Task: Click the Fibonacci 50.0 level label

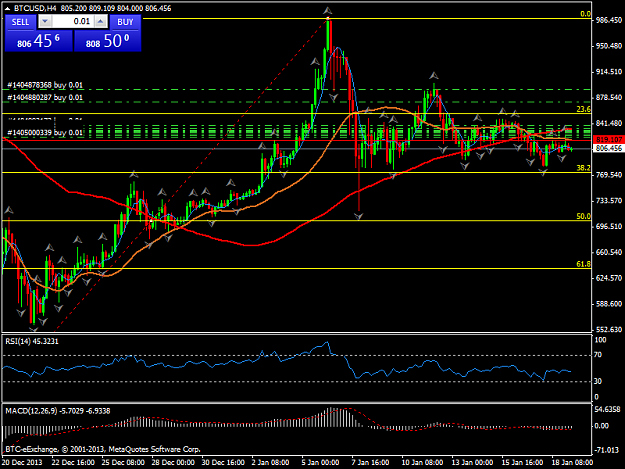Action: point(584,216)
